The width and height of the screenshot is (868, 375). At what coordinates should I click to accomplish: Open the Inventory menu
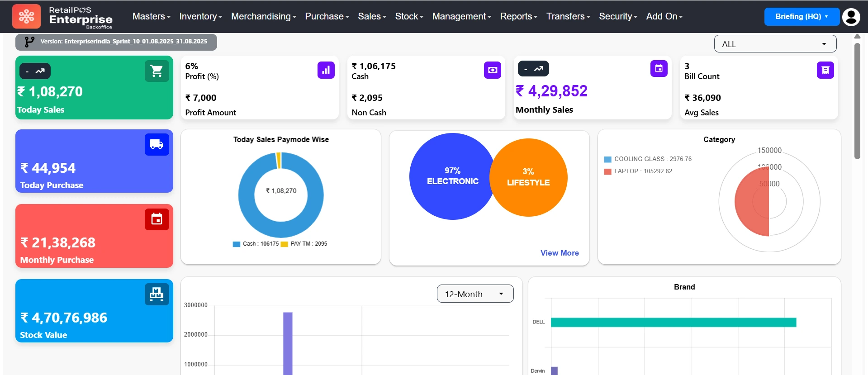(x=200, y=17)
